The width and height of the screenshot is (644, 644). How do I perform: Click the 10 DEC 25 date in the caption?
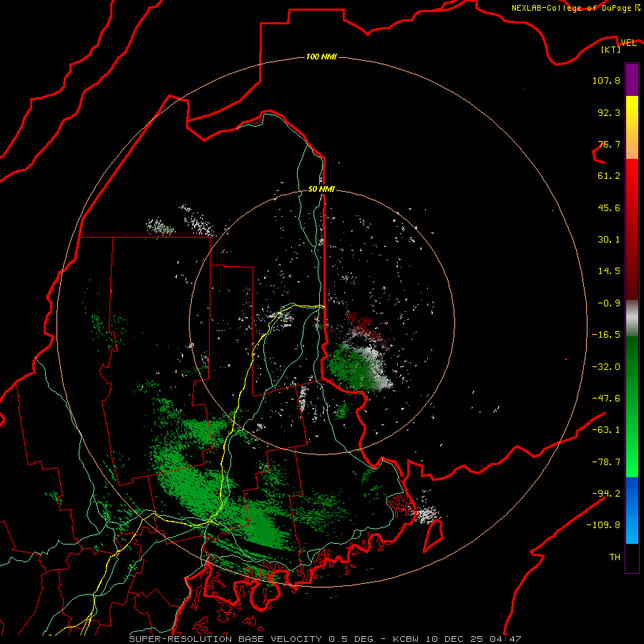pyautogui.click(x=454, y=639)
